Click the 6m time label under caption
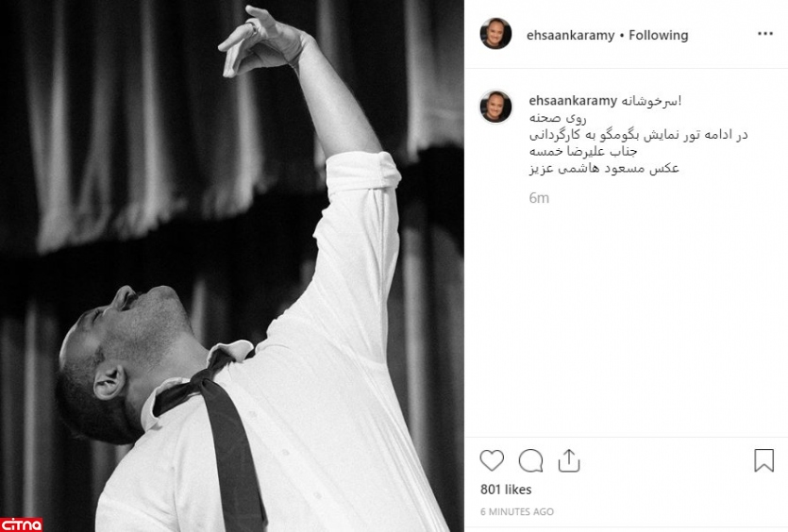The width and height of the screenshot is (788, 532). point(539,198)
